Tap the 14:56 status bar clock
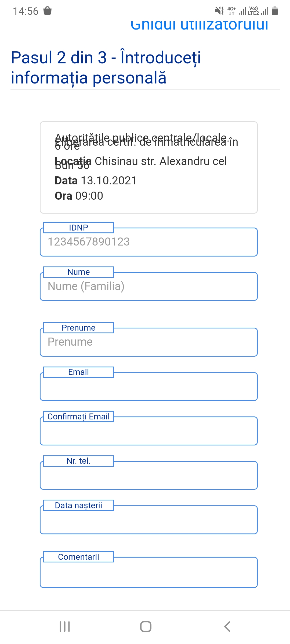Image resolution: width=290 pixels, height=644 pixels. pyautogui.click(x=26, y=11)
